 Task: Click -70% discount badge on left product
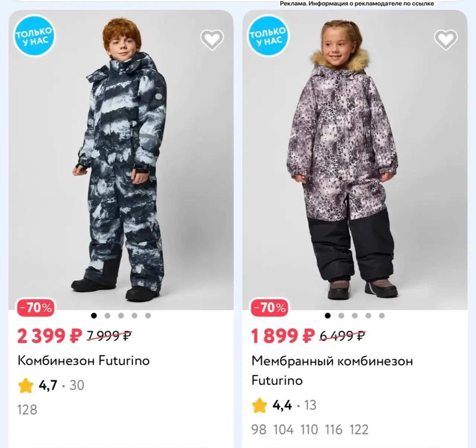pyautogui.click(x=36, y=308)
